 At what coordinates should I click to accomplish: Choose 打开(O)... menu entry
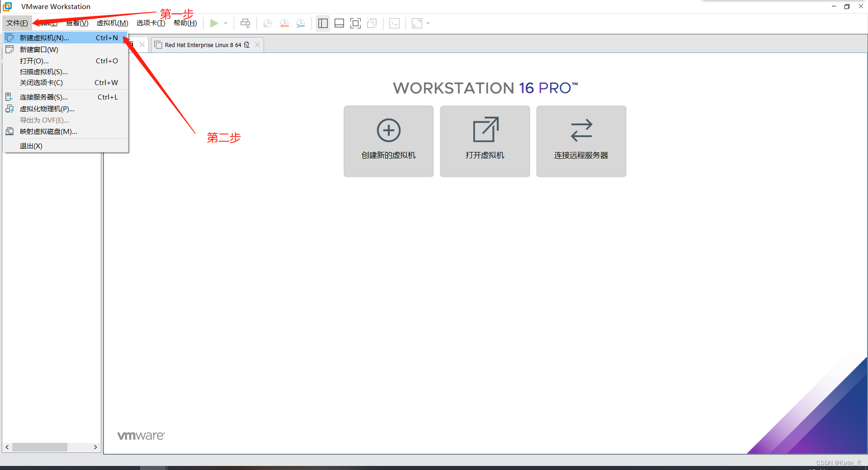[x=66, y=61]
